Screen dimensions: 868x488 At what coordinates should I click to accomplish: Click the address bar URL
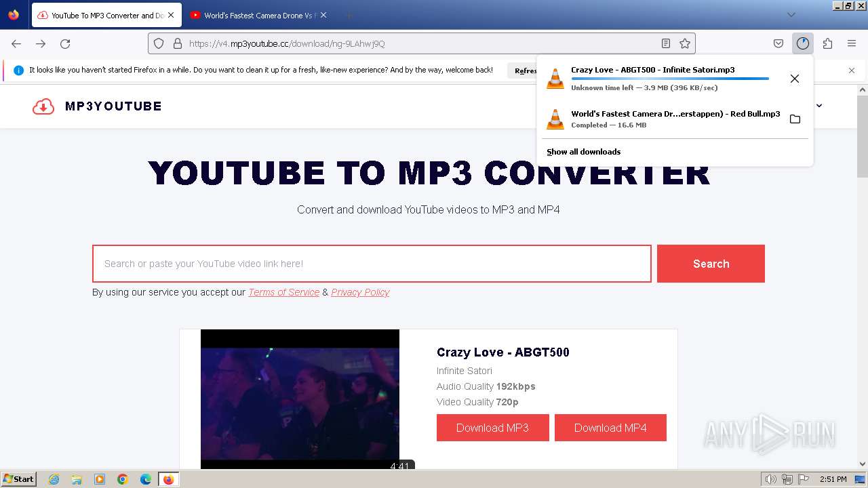(288, 43)
